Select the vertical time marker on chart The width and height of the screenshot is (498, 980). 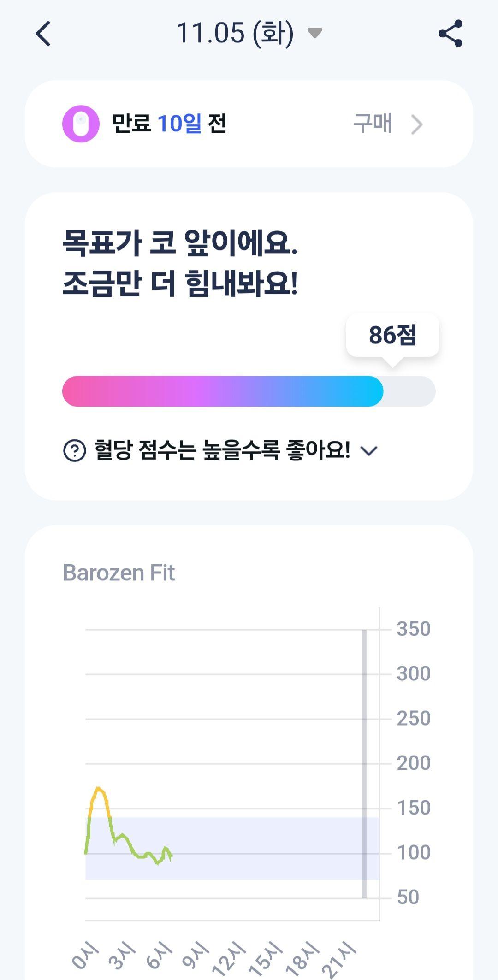click(364, 764)
